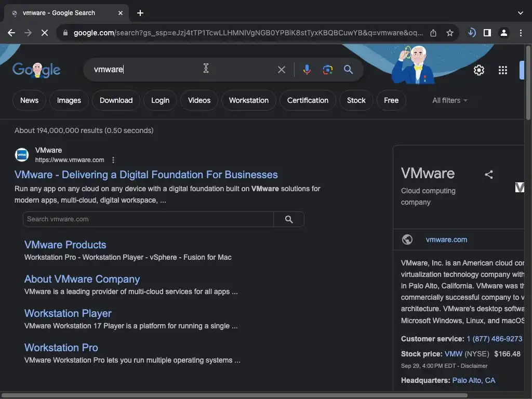Open the Chrome profile icon
This screenshot has width=532, height=399.
click(x=504, y=33)
